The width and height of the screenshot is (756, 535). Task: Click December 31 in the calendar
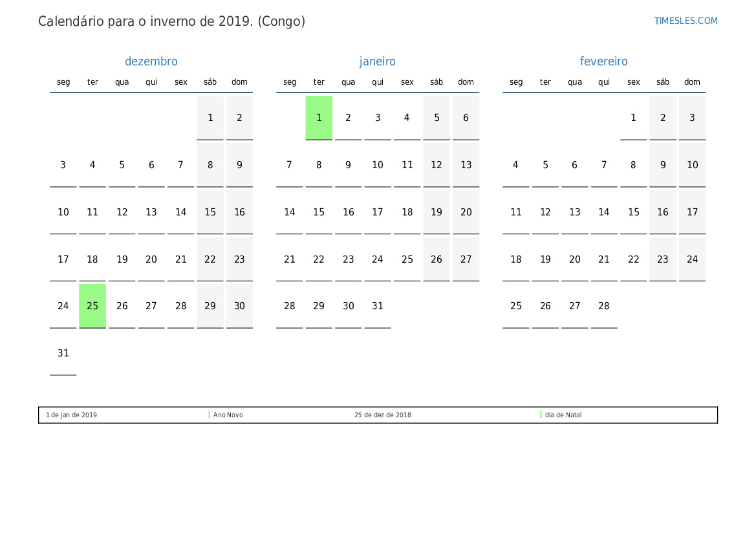pos(63,353)
